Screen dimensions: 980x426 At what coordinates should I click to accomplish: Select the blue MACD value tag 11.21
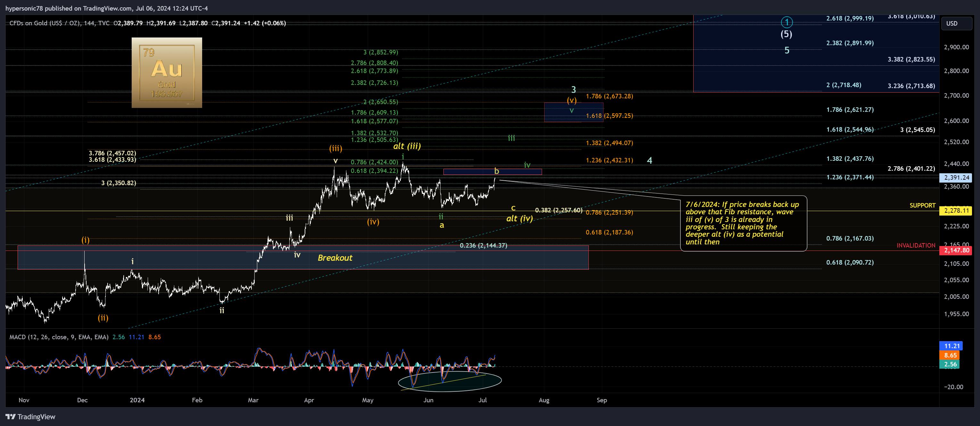point(951,346)
